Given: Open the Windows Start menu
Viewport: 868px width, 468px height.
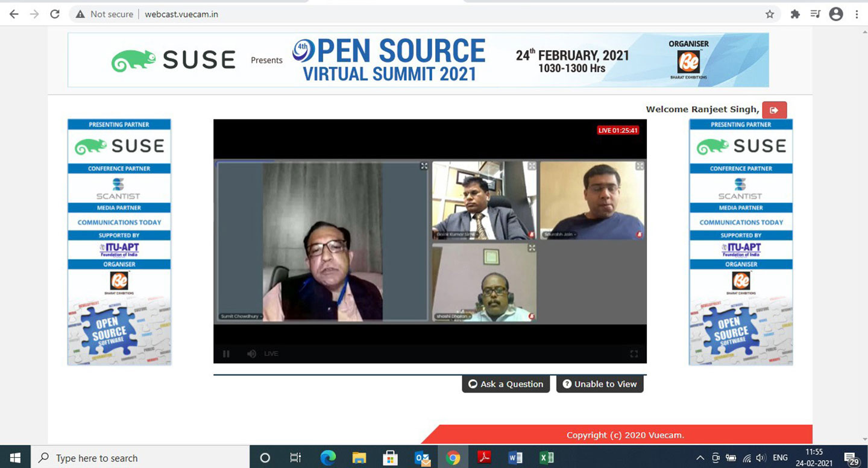Looking at the screenshot, I should [x=15, y=458].
